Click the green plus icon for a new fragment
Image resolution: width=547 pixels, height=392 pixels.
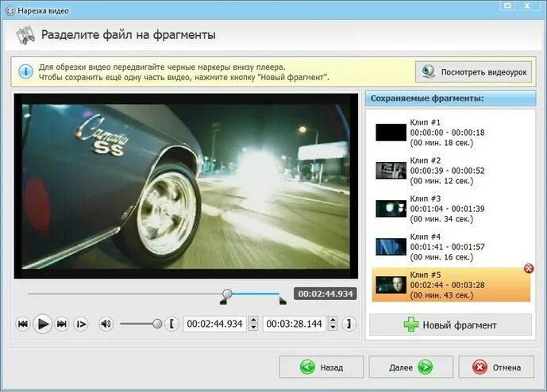(x=411, y=325)
